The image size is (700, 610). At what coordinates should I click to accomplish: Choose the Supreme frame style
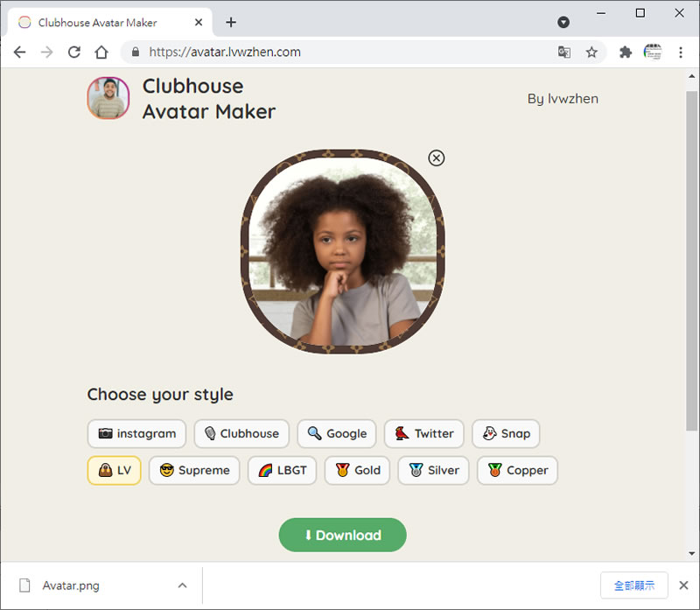(194, 470)
